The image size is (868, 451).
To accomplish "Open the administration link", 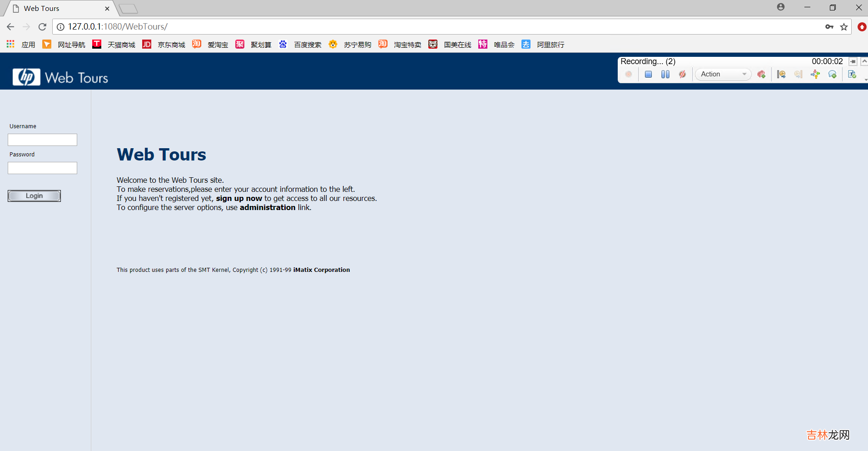I will click(x=268, y=207).
